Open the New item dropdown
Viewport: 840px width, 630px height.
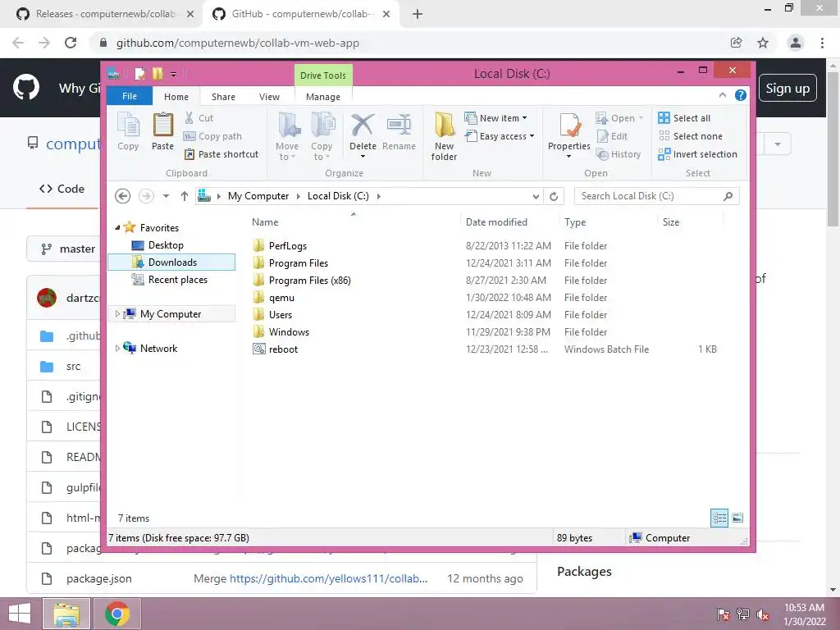[x=495, y=118]
